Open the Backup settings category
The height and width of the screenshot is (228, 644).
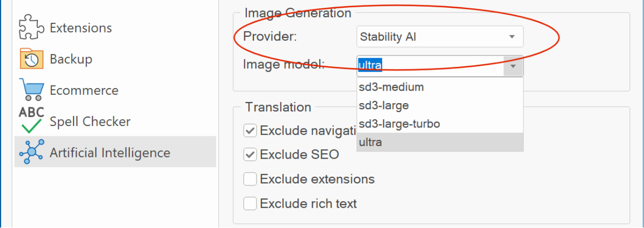click(71, 59)
